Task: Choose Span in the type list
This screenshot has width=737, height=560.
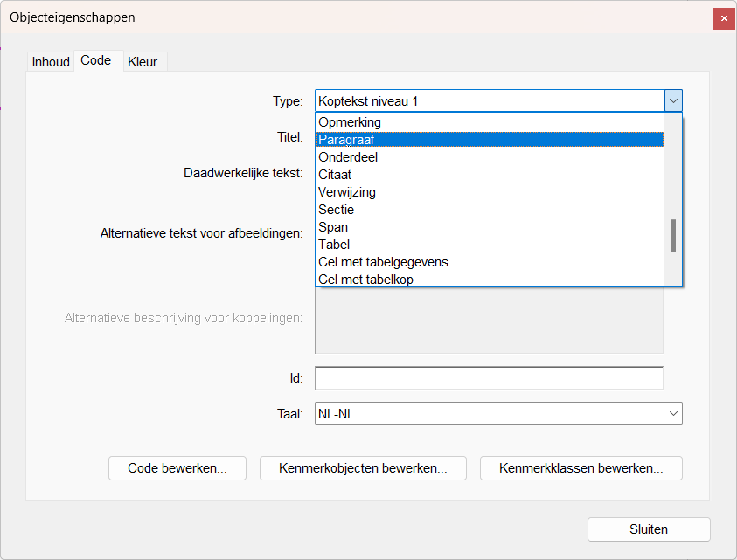Action: (x=490, y=226)
